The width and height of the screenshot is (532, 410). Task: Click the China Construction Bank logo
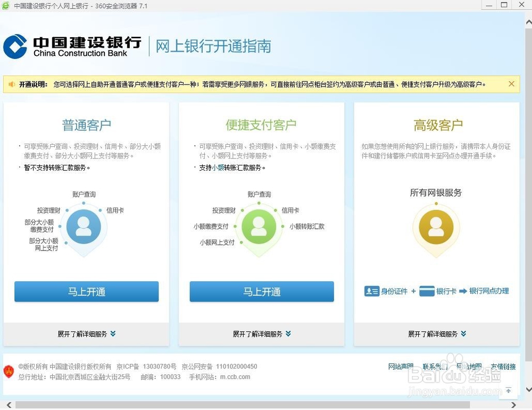(x=72, y=46)
